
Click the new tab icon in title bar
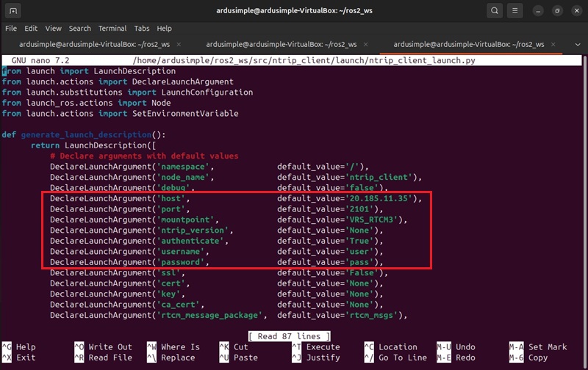14,11
